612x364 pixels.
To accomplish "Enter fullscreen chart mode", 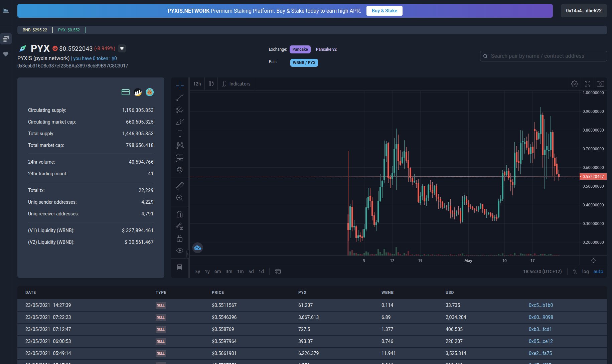I will tap(588, 84).
